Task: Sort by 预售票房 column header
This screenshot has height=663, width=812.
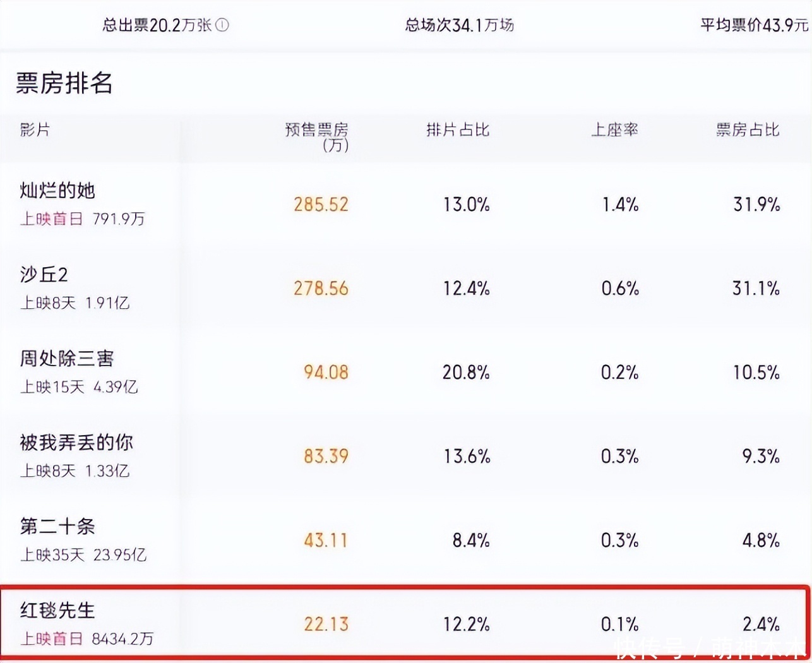Action: pyautogui.click(x=317, y=136)
